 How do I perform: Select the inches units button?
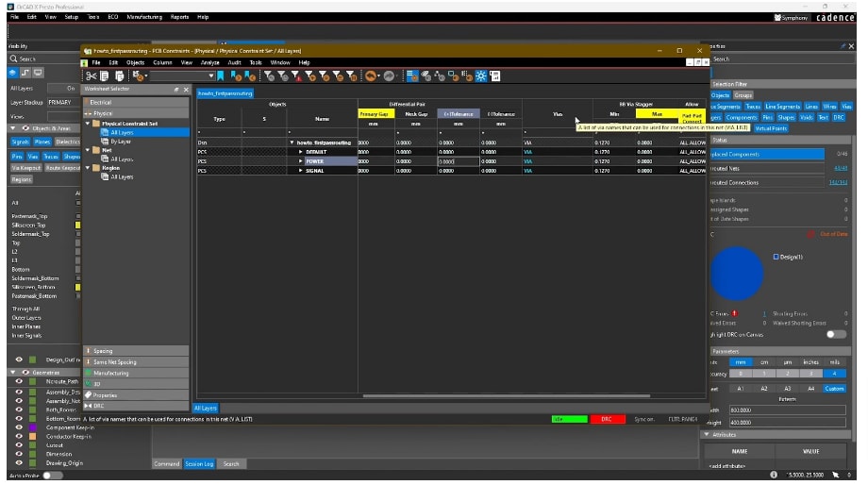coord(810,362)
